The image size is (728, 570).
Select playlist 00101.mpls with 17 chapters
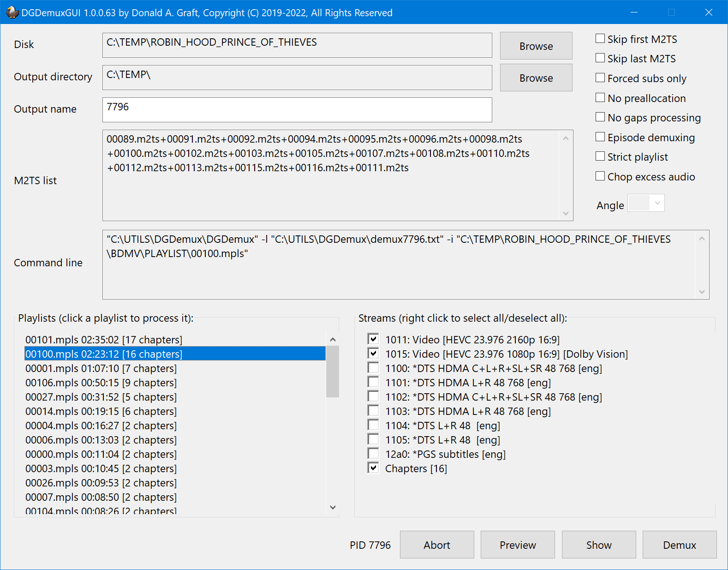[x=104, y=340]
